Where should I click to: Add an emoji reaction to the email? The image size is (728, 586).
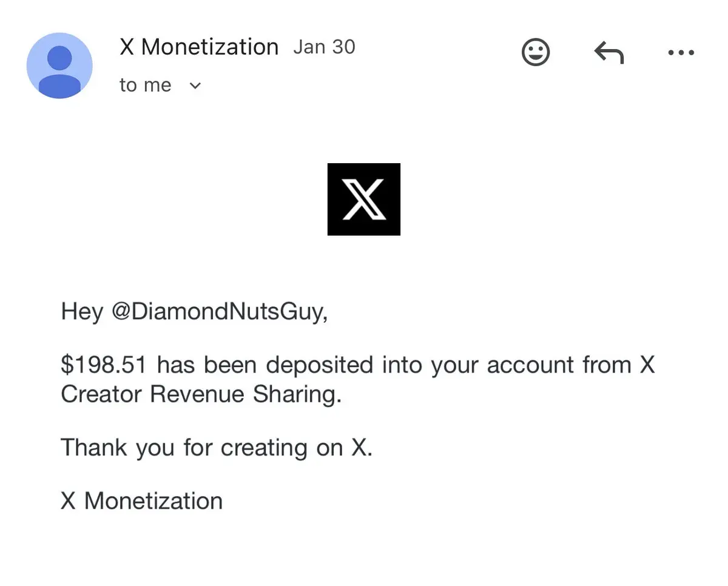click(536, 52)
